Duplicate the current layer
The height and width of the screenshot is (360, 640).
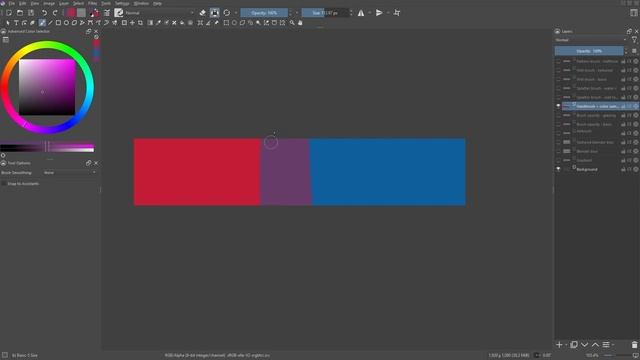pyautogui.click(x=574, y=345)
